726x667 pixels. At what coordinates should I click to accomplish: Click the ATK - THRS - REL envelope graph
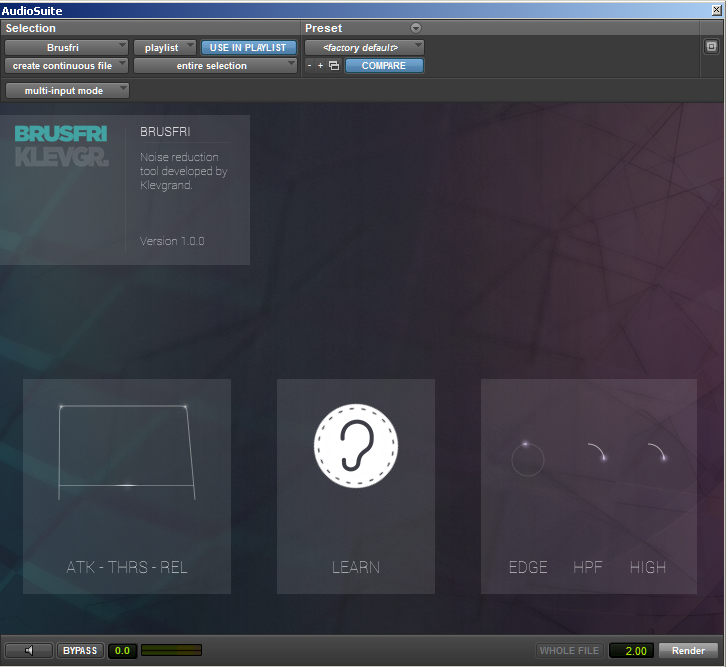[127, 453]
